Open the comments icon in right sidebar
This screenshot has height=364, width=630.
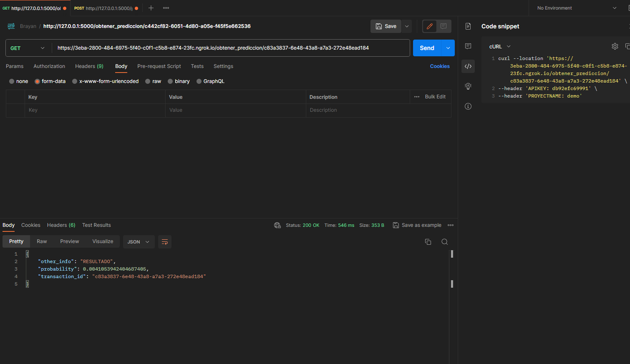[x=468, y=46]
